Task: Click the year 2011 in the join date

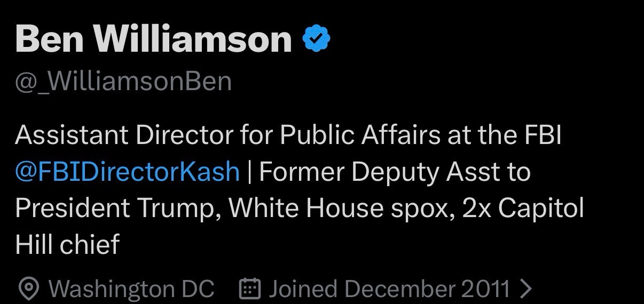Action: point(486,289)
